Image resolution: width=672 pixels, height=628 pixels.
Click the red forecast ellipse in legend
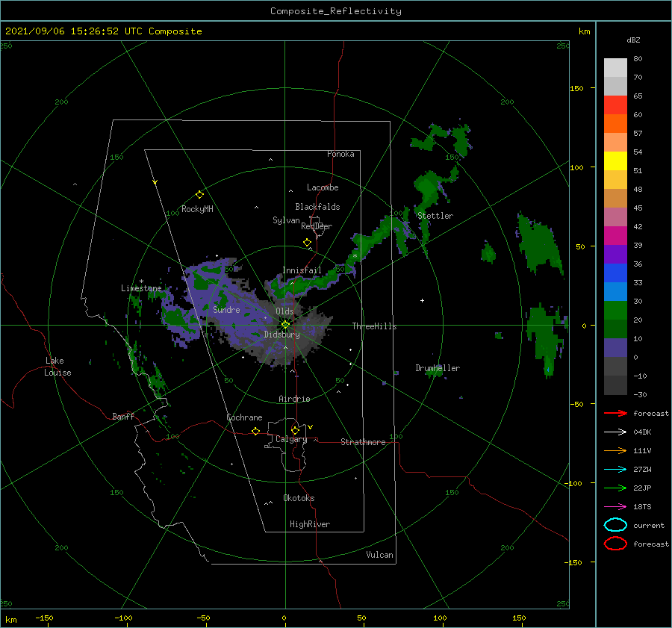click(x=615, y=544)
